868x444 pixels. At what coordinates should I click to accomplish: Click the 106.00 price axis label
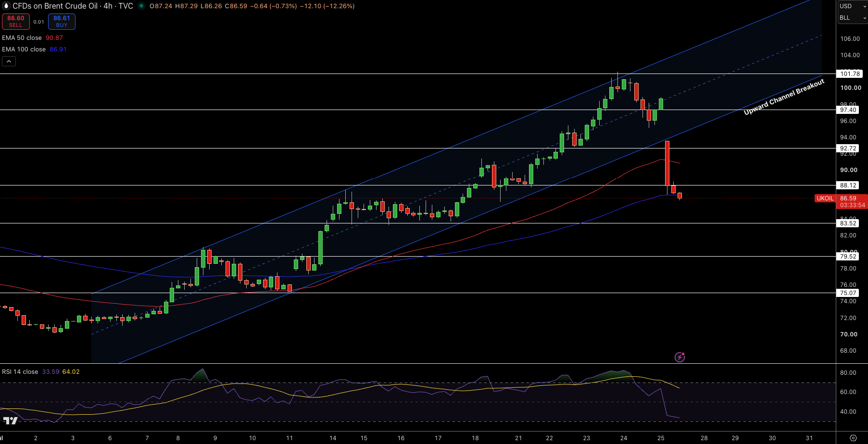click(850, 39)
